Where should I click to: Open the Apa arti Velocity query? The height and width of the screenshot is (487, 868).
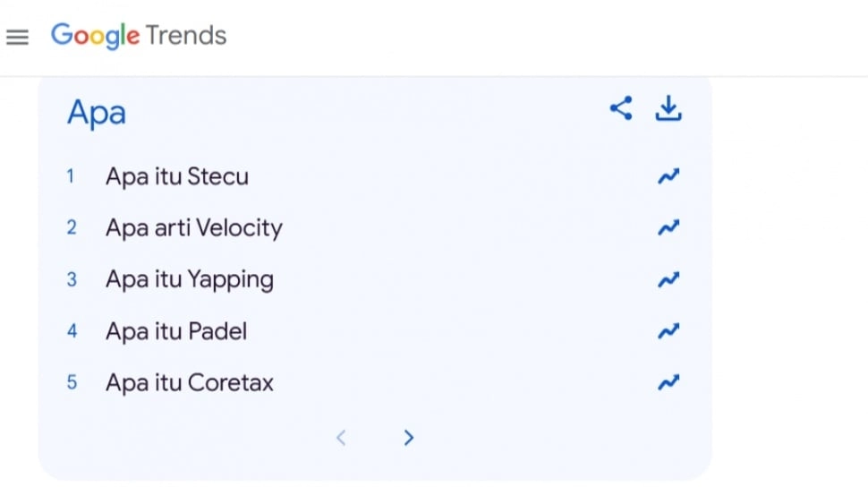193,228
